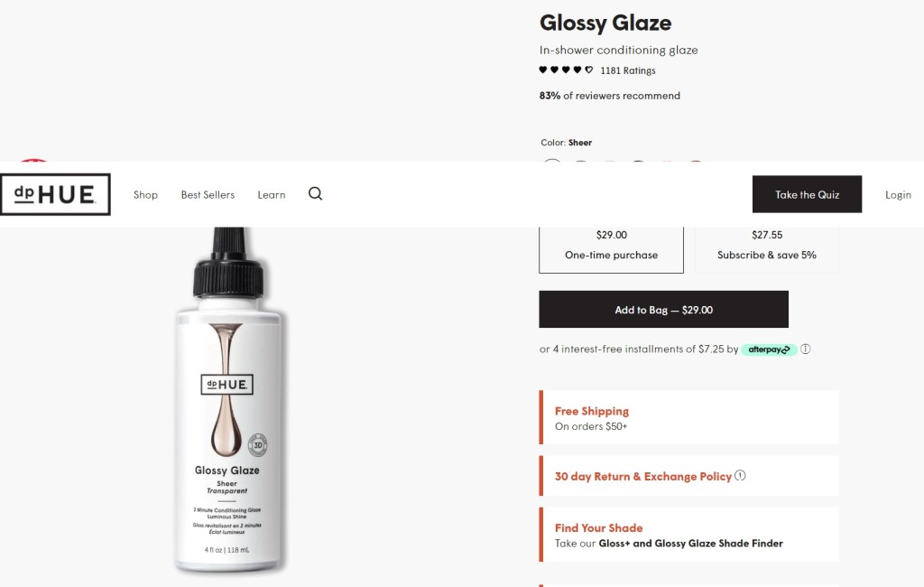Go to the Login page

coord(898,195)
